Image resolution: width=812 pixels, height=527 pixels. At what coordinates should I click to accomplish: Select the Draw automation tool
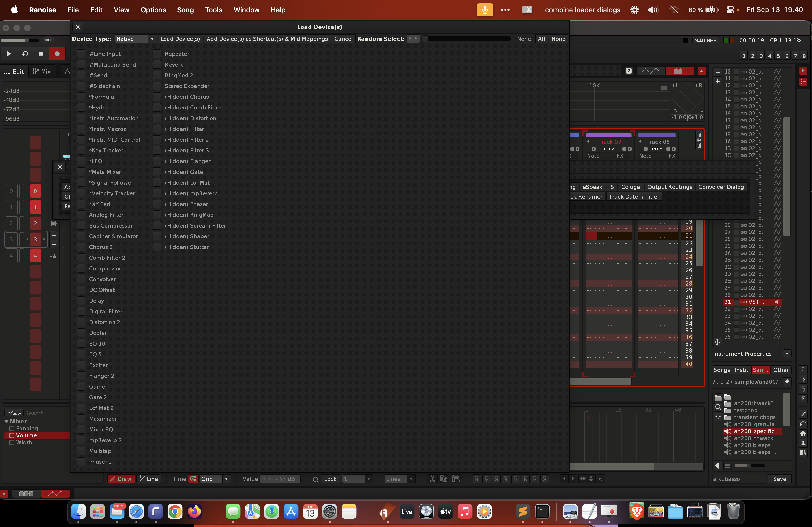pos(121,479)
